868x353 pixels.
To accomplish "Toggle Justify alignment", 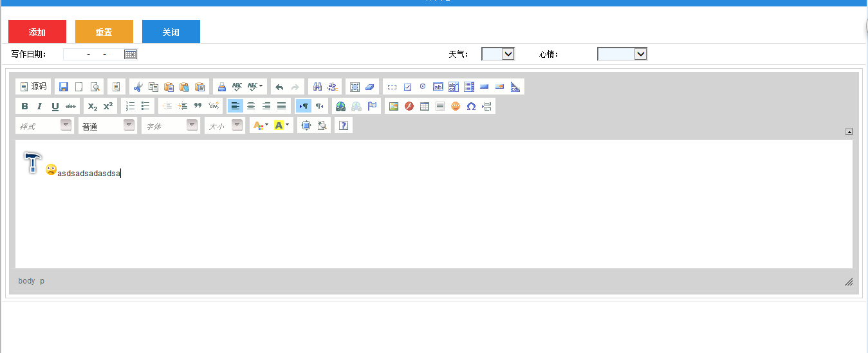I will 282,106.
